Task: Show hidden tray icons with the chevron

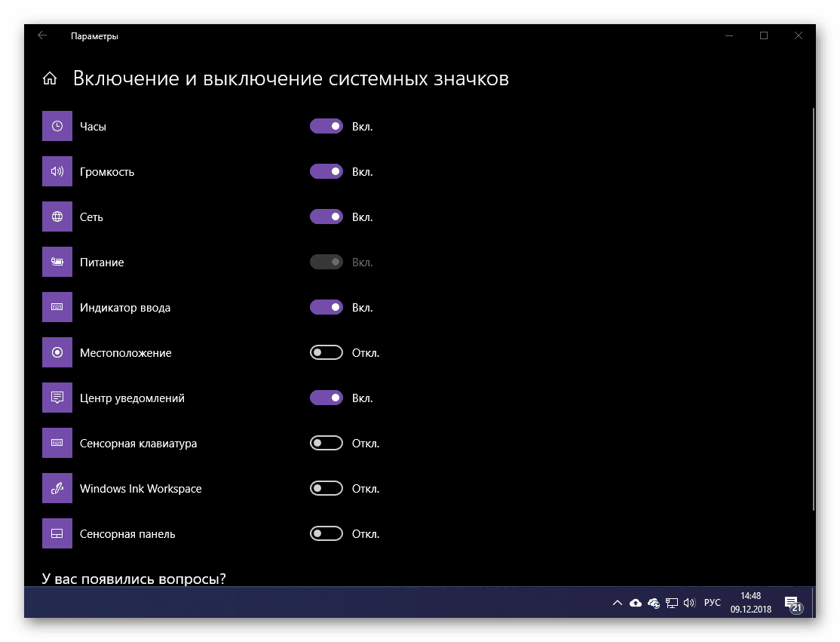Action: click(617, 603)
